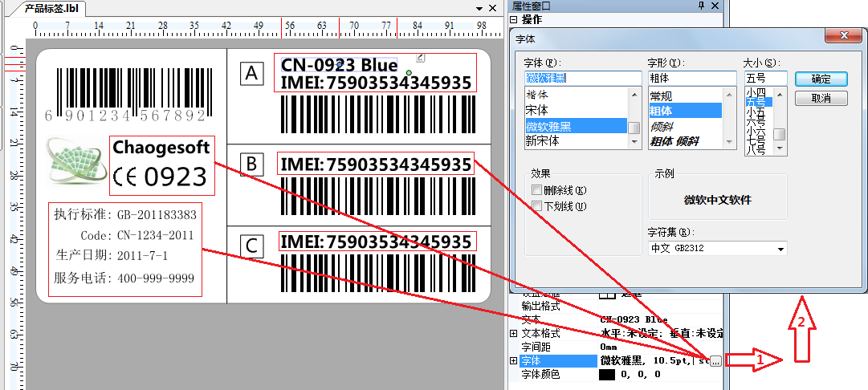Select the Chaogesoft text on the label
This screenshot has height=390, width=868.
click(x=161, y=148)
